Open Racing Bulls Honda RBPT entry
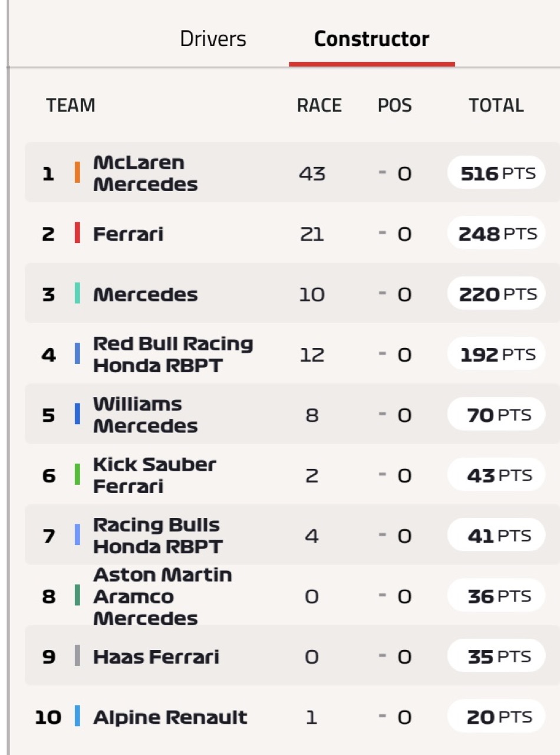 point(158,536)
